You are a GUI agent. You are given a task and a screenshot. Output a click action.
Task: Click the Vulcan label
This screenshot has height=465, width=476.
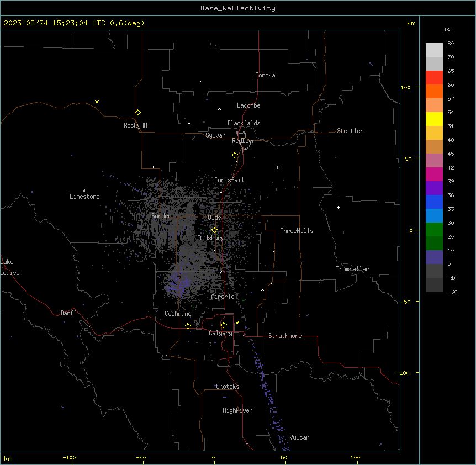[x=300, y=437]
